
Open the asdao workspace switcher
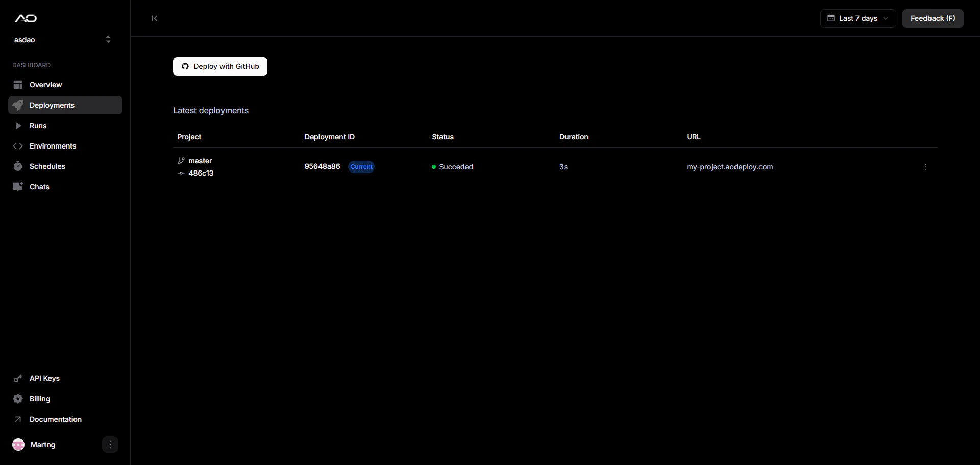coord(62,40)
